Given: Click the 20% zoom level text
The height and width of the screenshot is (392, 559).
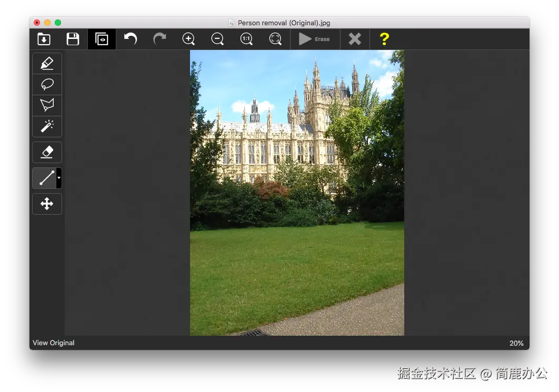Looking at the screenshot, I should tap(516, 343).
